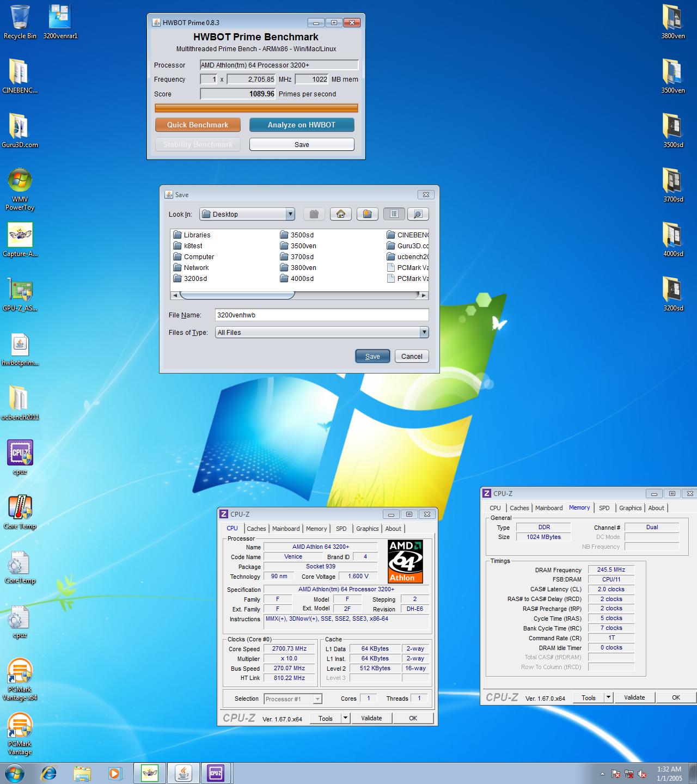
Task: Open Mainboard tab in CPU-Z CPU window
Action: tap(286, 529)
